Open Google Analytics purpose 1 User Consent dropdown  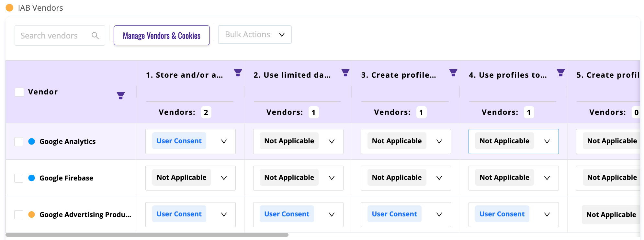coord(190,141)
